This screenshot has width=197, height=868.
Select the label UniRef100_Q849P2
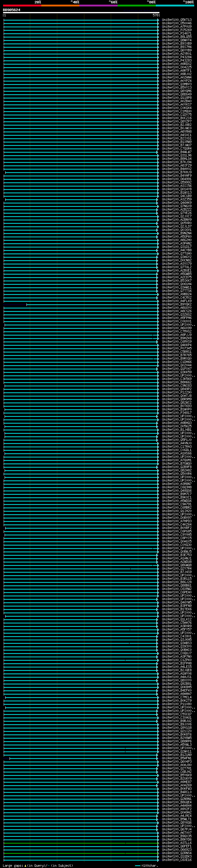click(x=177, y=389)
